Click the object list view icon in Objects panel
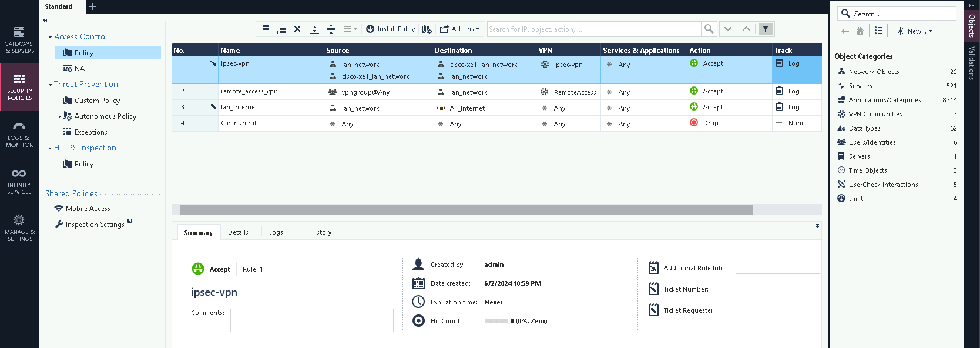 (x=878, y=31)
